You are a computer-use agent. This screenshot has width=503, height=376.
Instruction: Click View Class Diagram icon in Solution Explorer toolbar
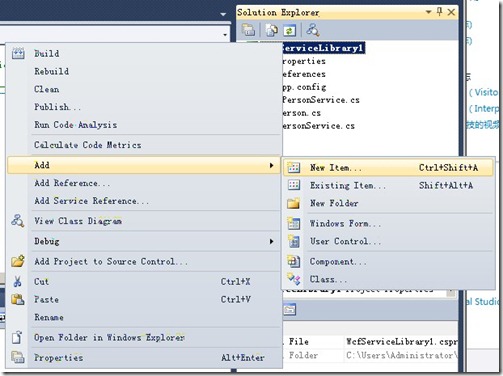click(313, 30)
